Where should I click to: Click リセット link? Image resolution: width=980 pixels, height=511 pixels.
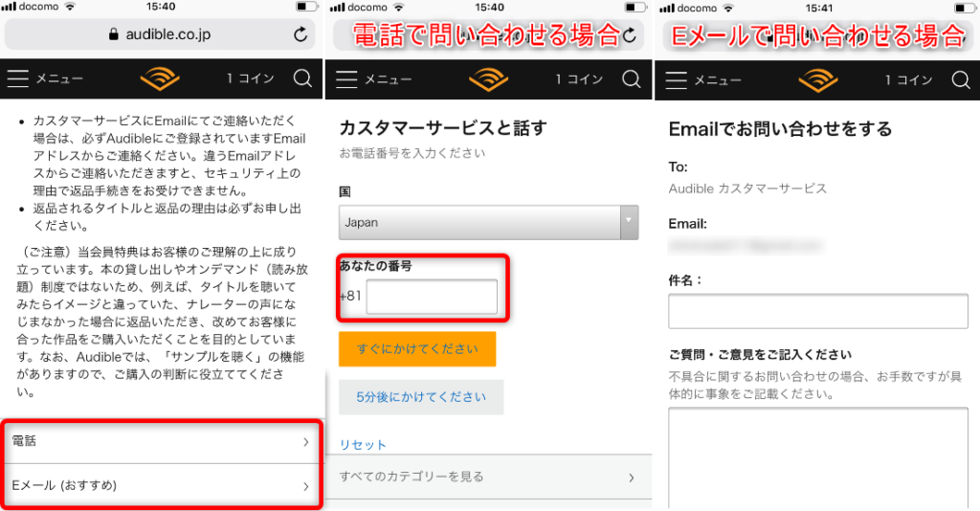coord(363,445)
